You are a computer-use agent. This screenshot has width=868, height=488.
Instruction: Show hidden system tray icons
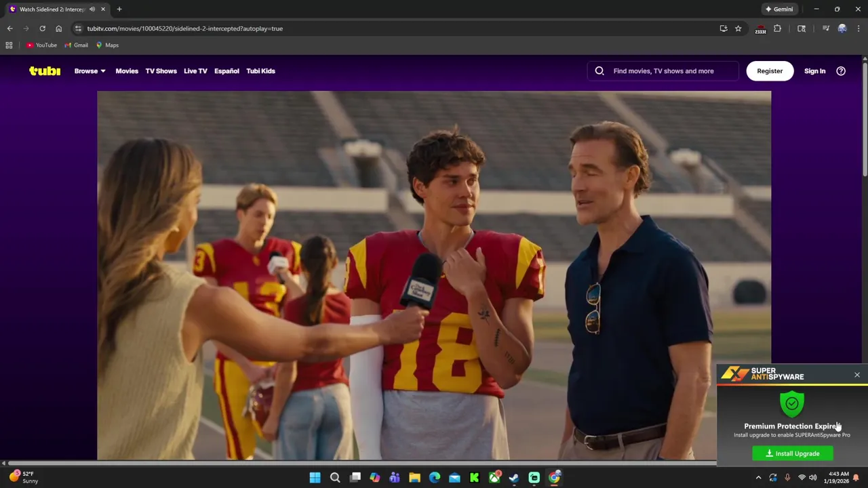coord(758,478)
